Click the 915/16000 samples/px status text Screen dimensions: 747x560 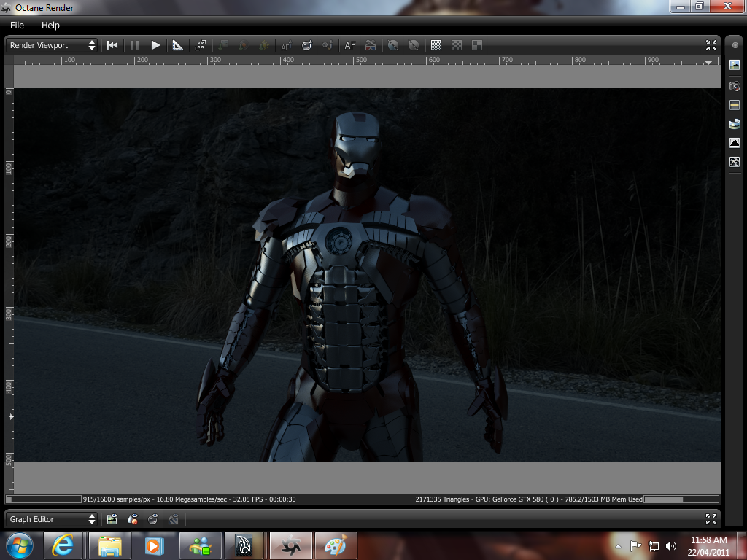189,499
